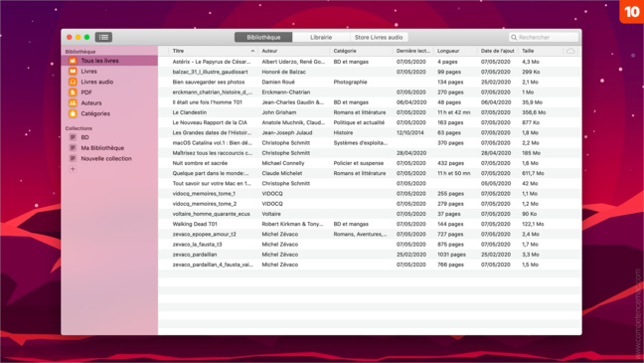644x363 pixels.
Task: Click the Rechercher search field
Action: pos(544,37)
